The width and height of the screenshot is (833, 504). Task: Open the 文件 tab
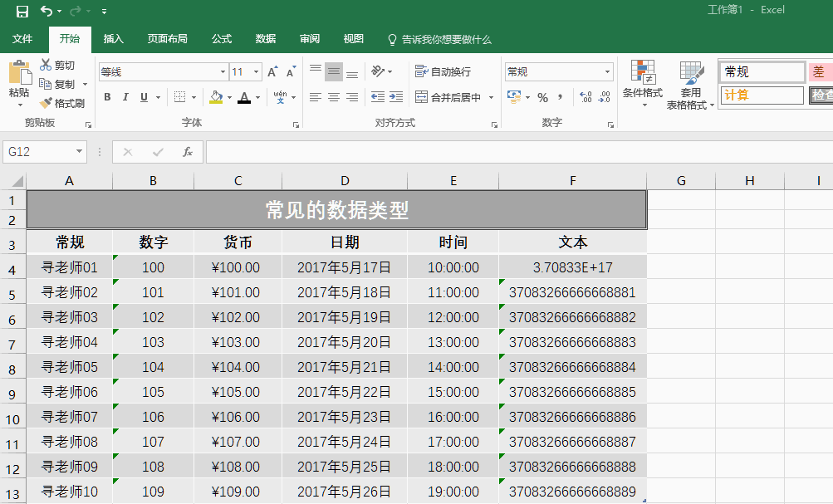(22, 39)
